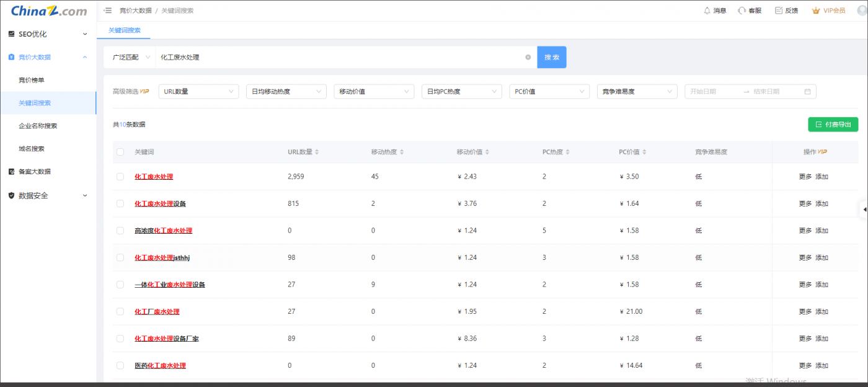Clear the search box with the X icon

(528, 57)
